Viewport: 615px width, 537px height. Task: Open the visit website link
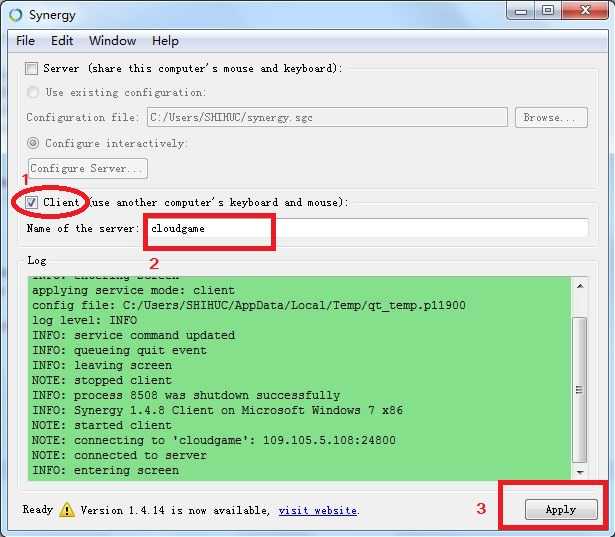click(x=318, y=510)
